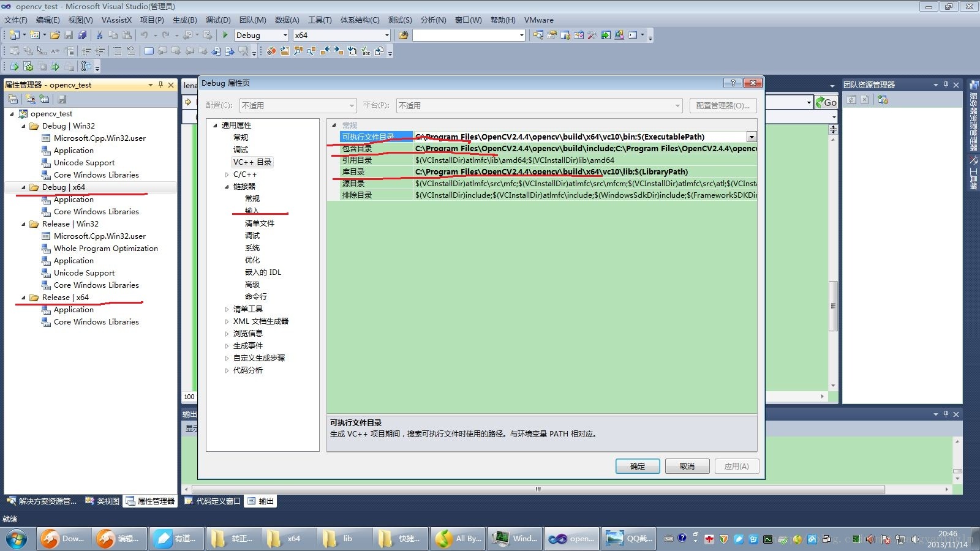Click Add Existing Property Sheet icon
Screen dimensions: 980x551
point(44,99)
